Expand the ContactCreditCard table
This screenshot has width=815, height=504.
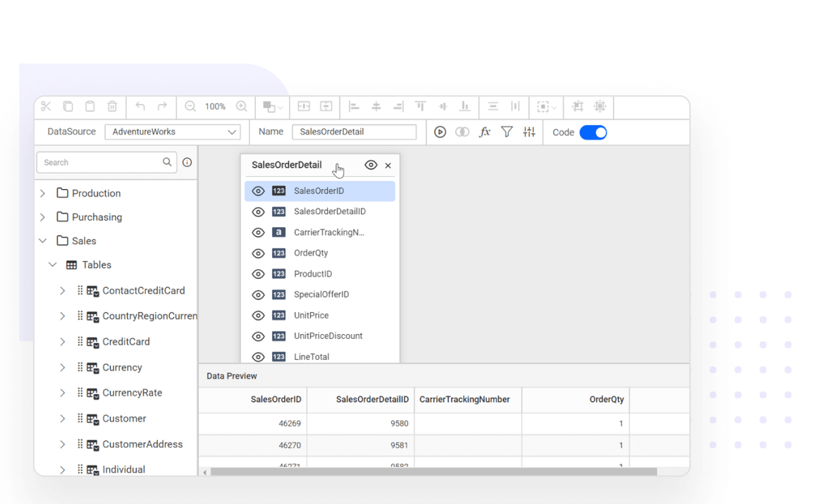coord(62,291)
